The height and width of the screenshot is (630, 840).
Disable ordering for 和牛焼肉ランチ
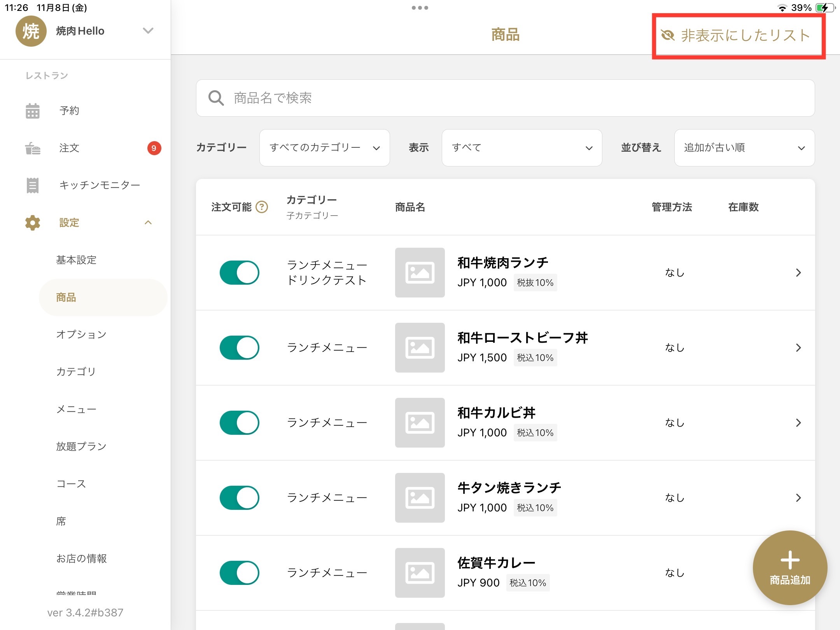point(239,273)
